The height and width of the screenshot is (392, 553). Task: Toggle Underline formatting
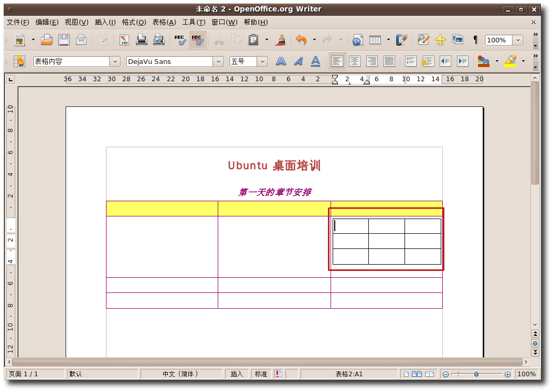click(316, 61)
